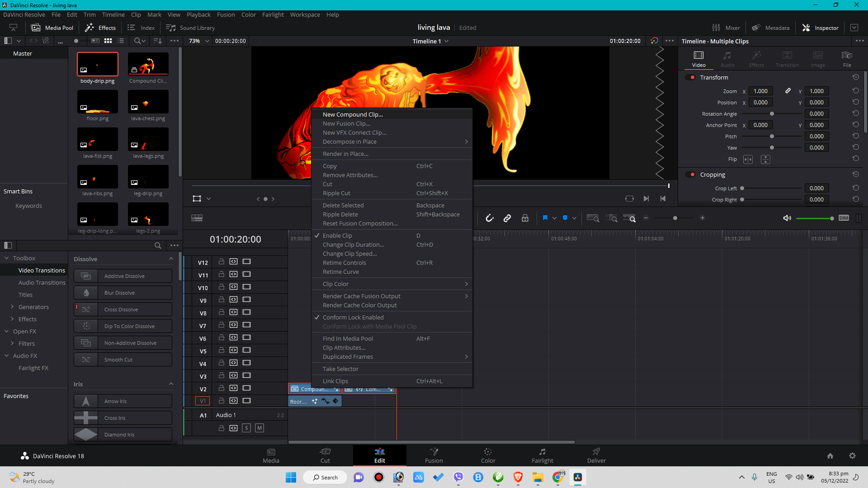The width and height of the screenshot is (868, 488).
Task: Open the Sound Library panel
Action: click(190, 28)
